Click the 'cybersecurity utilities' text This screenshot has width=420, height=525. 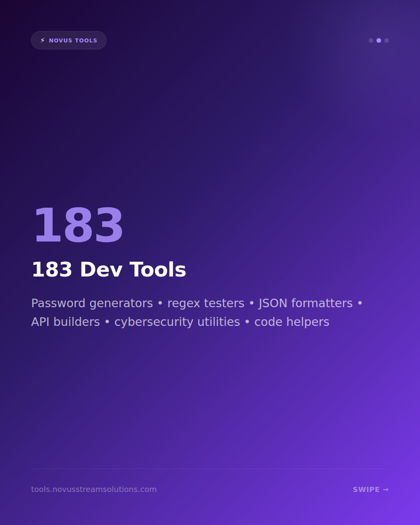tap(177, 322)
